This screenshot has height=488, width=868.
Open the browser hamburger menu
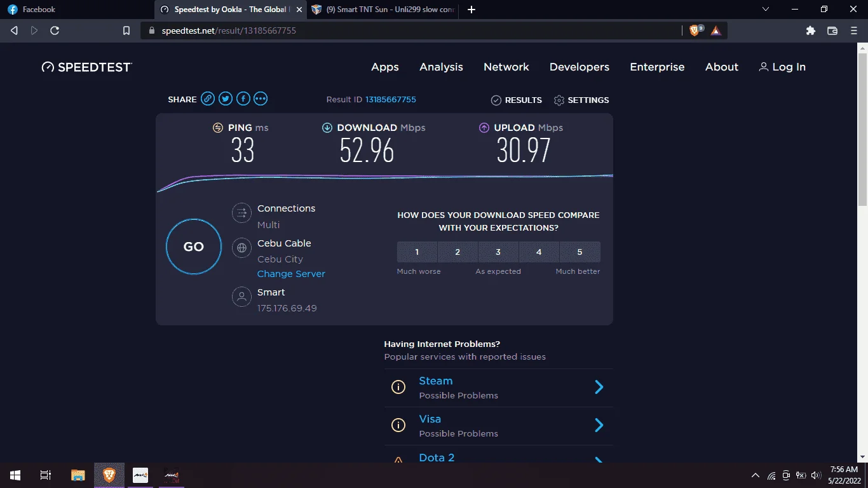[854, 30]
